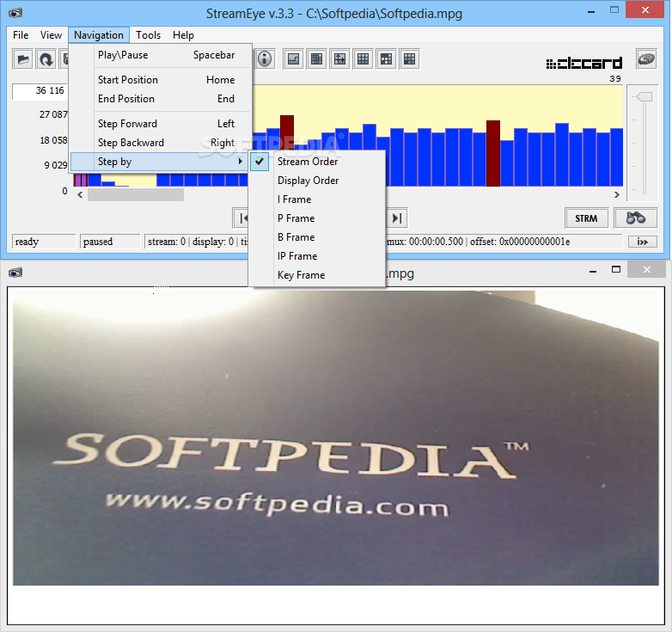Click eye icon of video preview window
672x632 pixels.
tap(15, 273)
